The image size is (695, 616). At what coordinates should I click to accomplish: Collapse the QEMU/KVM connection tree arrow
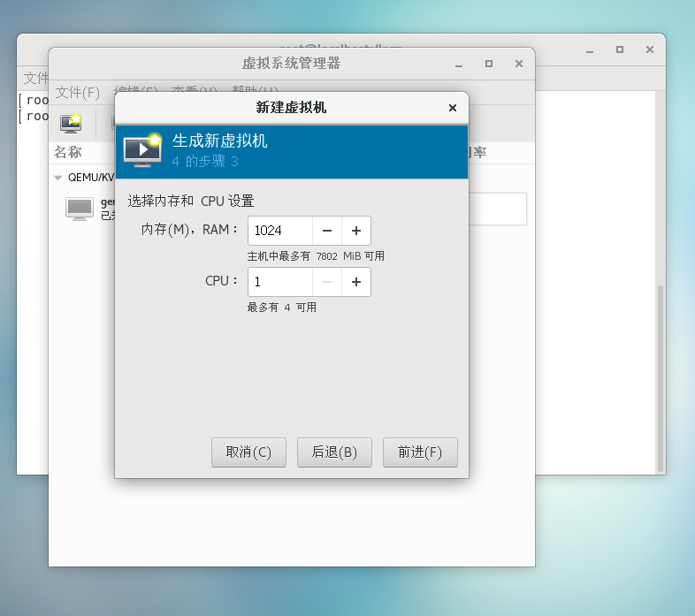pyautogui.click(x=58, y=177)
